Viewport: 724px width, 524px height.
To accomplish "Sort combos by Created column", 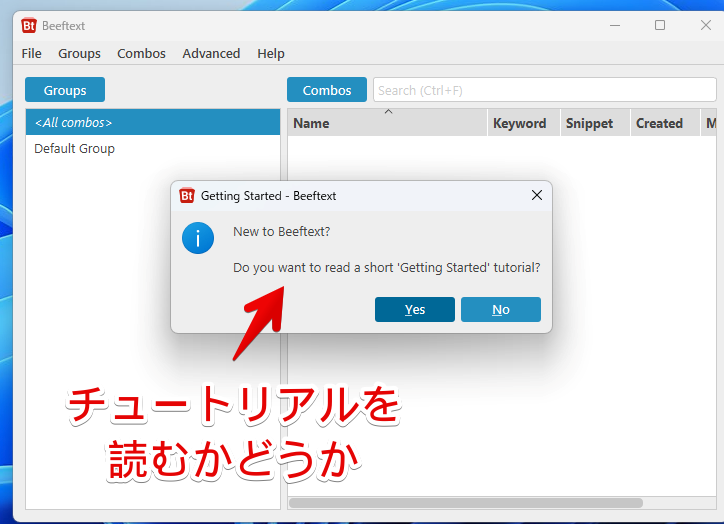I will pos(665,123).
